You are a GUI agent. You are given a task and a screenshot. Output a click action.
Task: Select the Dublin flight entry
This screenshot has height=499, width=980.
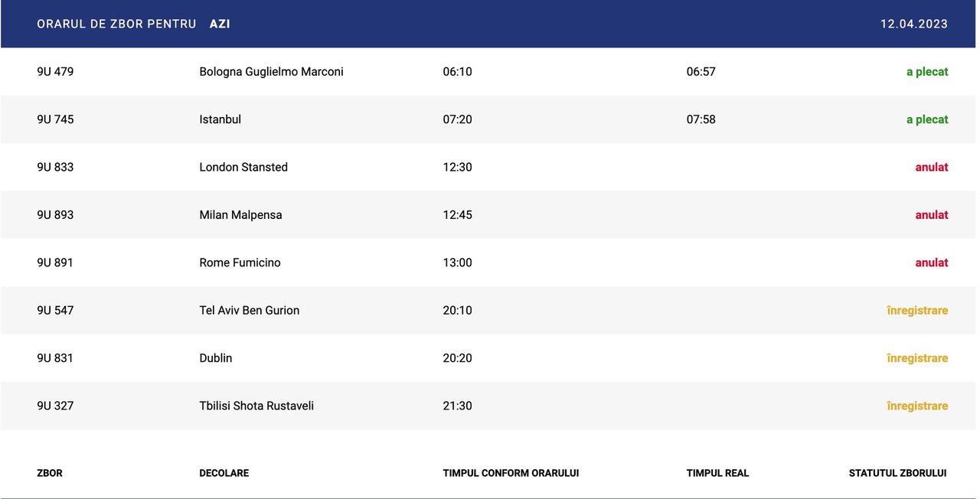click(x=490, y=358)
